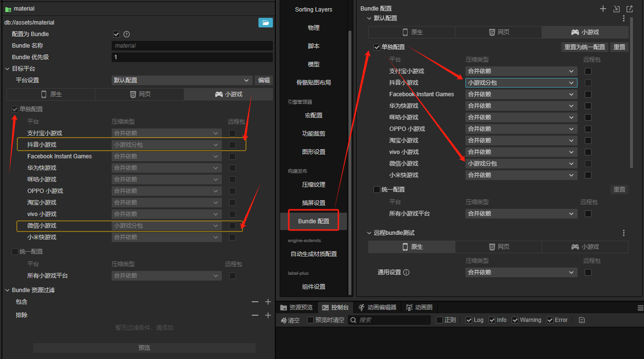Viewport: 644px width, 359px height.
Task: Click the info icon beside 通用设置
Action: [x=406, y=272]
